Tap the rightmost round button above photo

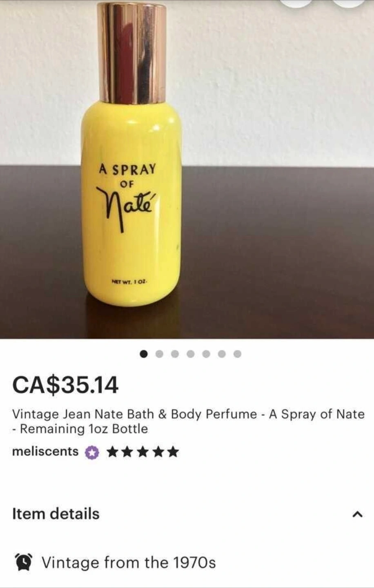coord(348,3)
